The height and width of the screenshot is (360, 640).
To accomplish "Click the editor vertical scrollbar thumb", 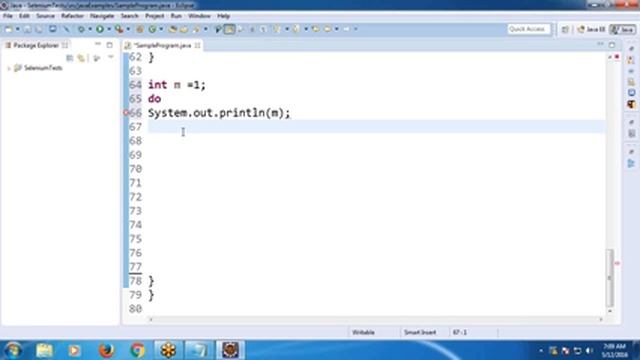I will point(610,278).
